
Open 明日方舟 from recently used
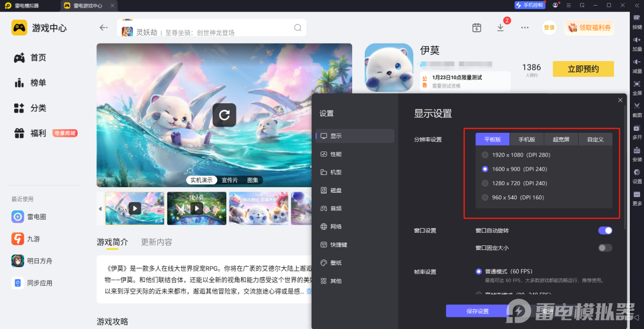(32, 261)
